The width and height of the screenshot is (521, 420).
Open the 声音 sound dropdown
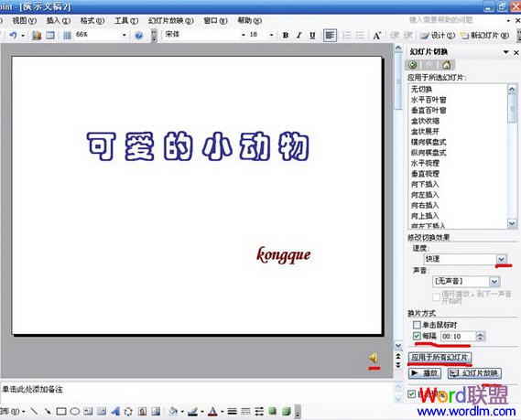494,282
